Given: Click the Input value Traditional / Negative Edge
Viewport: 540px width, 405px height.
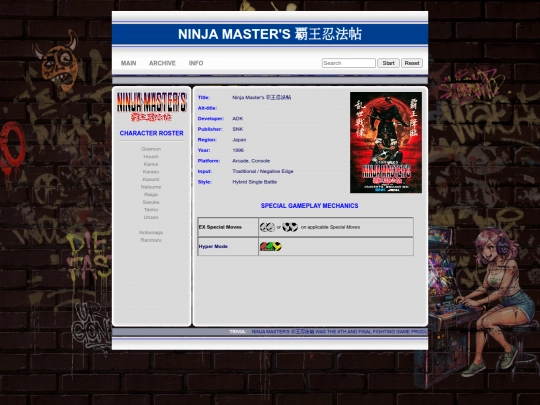Looking at the screenshot, I should click(x=263, y=171).
